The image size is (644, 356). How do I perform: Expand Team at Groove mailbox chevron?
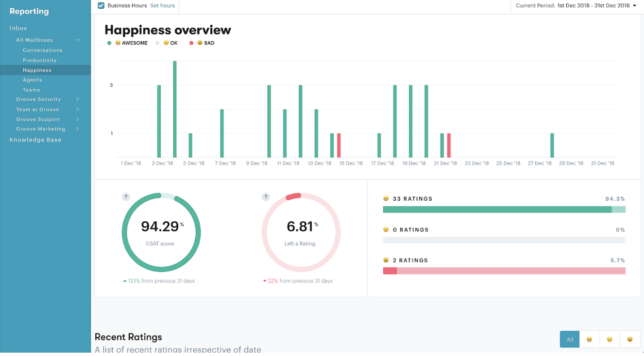coord(78,110)
